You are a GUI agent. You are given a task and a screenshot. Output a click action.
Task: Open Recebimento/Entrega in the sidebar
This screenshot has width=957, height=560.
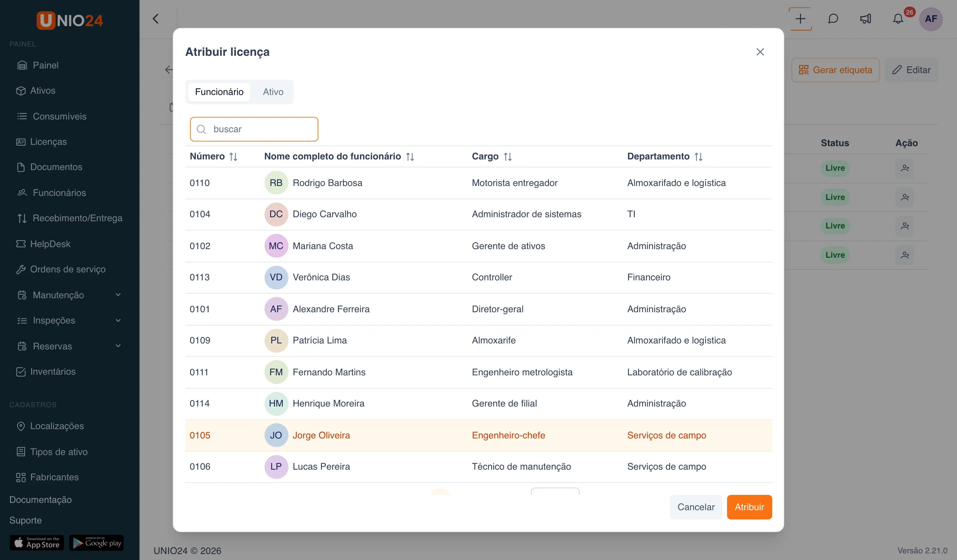[x=69, y=218]
